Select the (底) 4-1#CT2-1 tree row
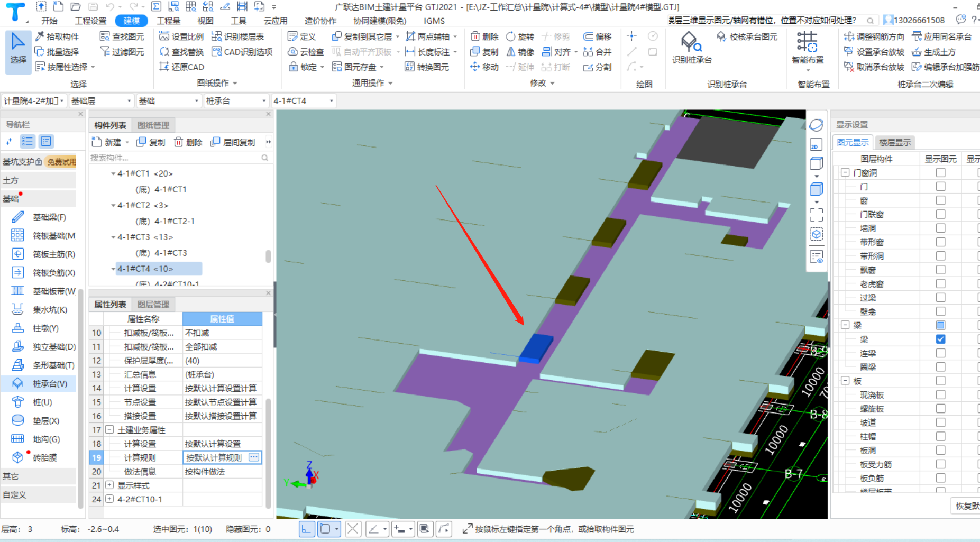The image size is (980, 542). tap(165, 221)
